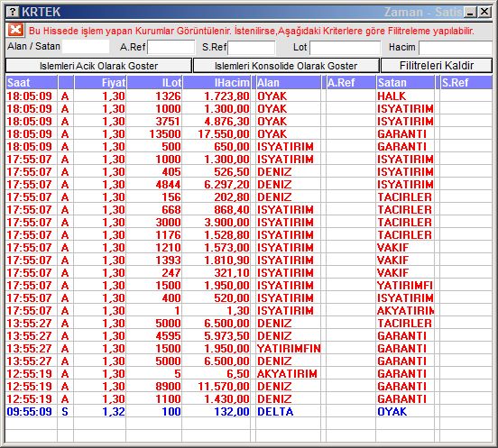Sort by the ILot column header

pos(154,83)
